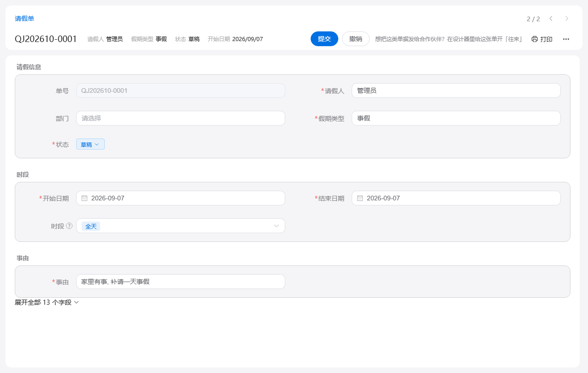Open the 状态 草稿 tag dropdown
Viewport: 588px width, 373px height.
(x=90, y=144)
